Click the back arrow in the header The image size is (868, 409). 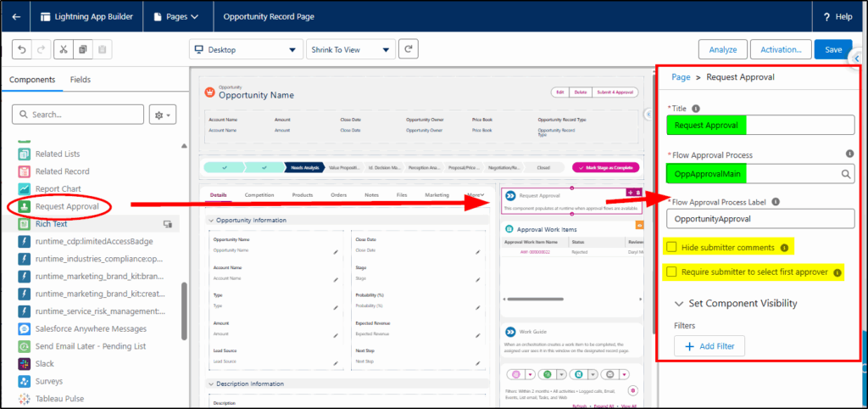[x=16, y=16]
